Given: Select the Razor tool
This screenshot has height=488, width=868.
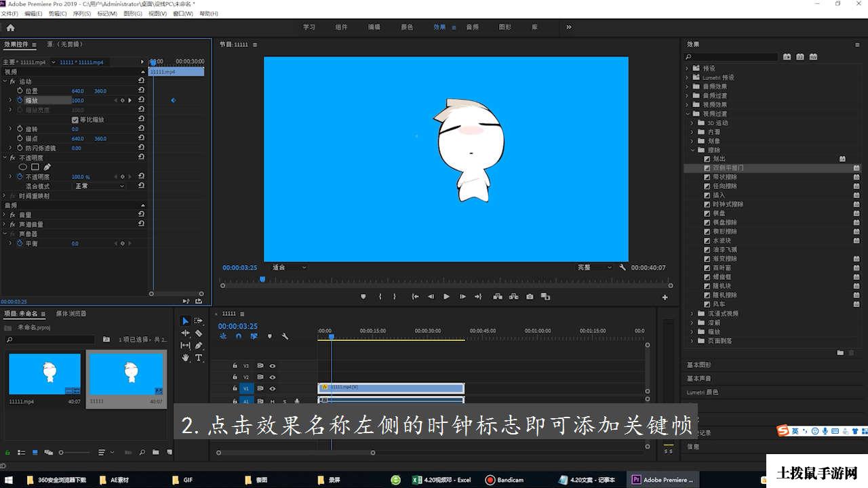Looking at the screenshot, I should [199, 333].
